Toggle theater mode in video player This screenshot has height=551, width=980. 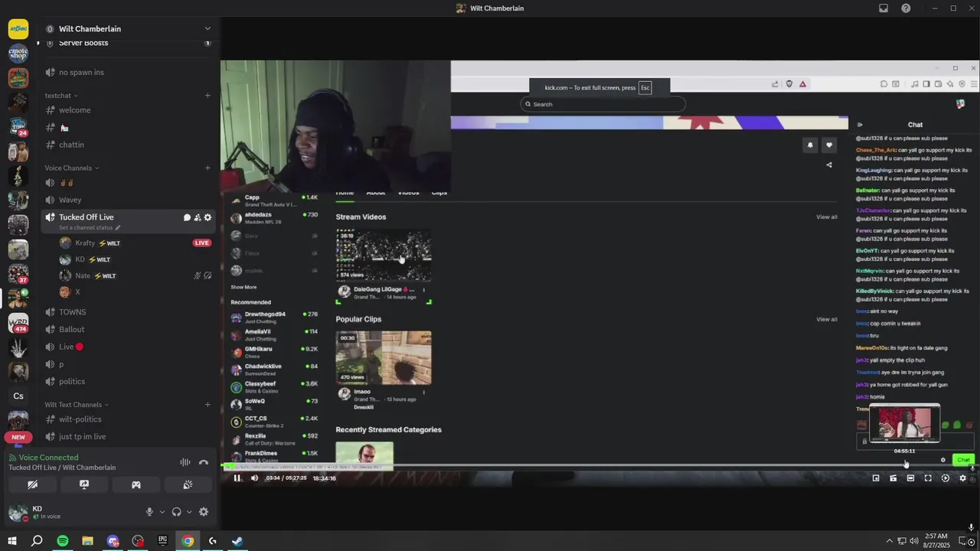[910, 478]
